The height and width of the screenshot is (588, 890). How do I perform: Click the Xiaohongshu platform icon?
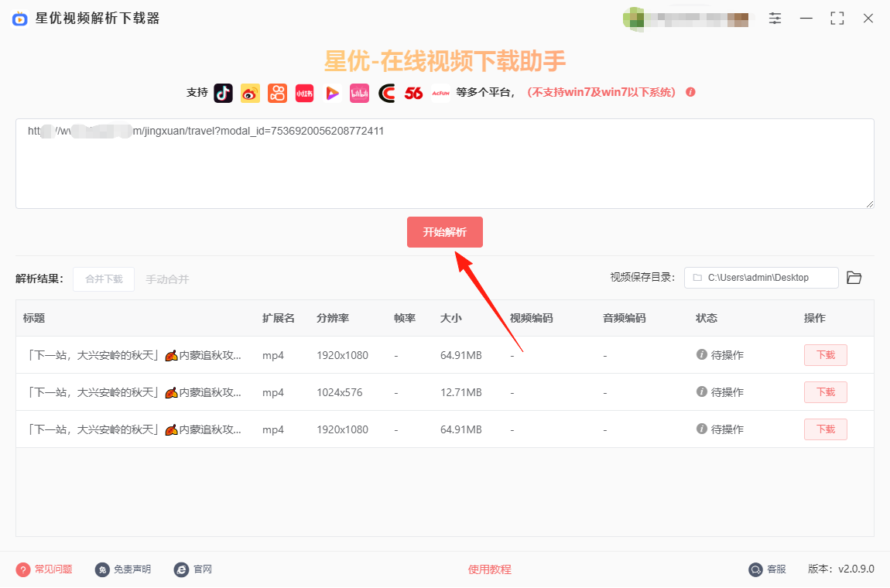tap(305, 93)
